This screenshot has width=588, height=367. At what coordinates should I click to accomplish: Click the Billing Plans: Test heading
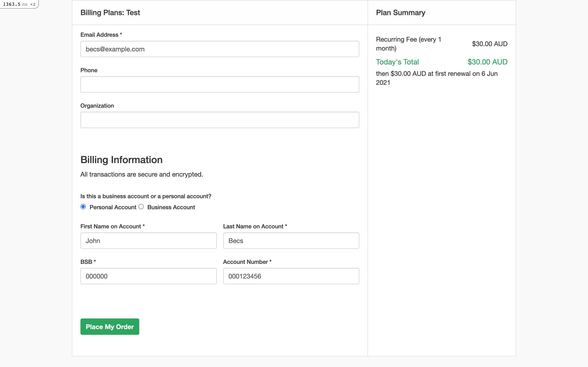pos(110,13)
